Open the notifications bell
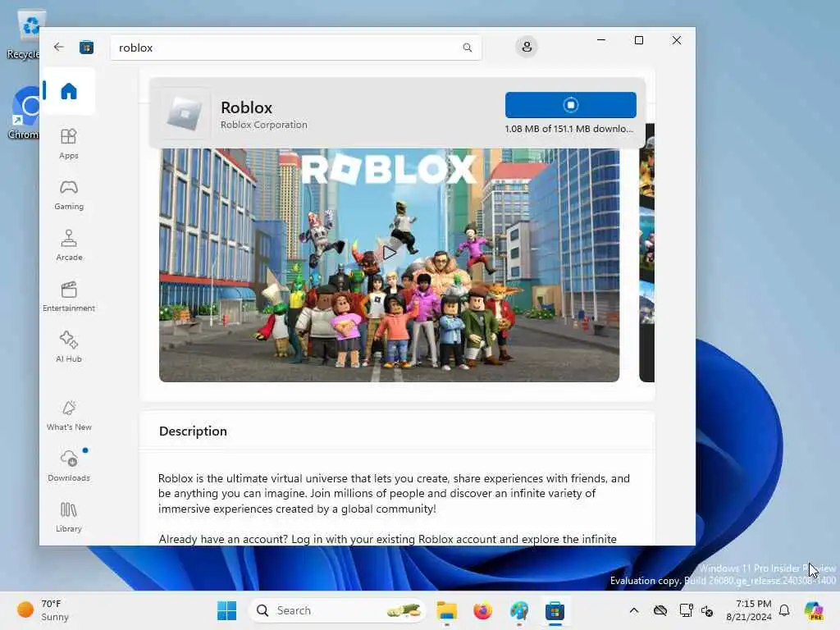This screenshot has width=840, height=630. [x=784, y=610]
